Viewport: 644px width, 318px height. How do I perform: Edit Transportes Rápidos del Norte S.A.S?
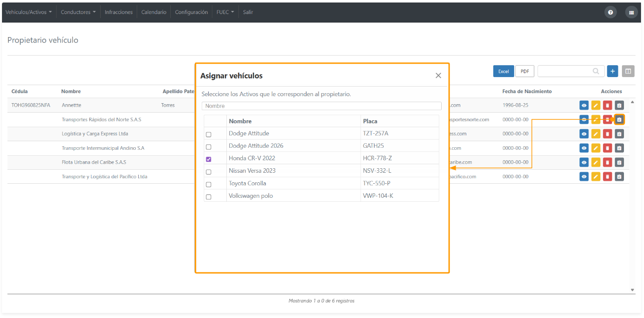[595, 120]
